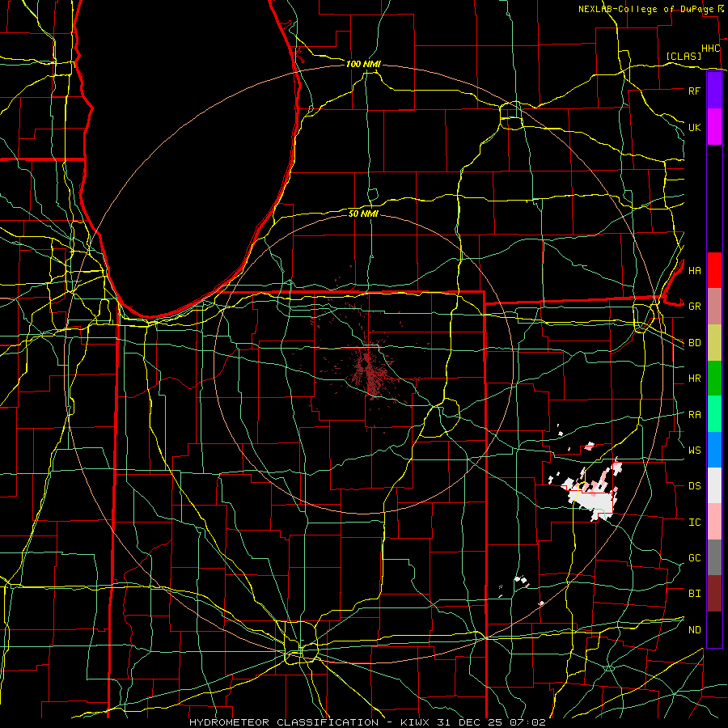Click the "GR" legend label
The width and height of the screenshot is (728, 728).
coord(694,307)
